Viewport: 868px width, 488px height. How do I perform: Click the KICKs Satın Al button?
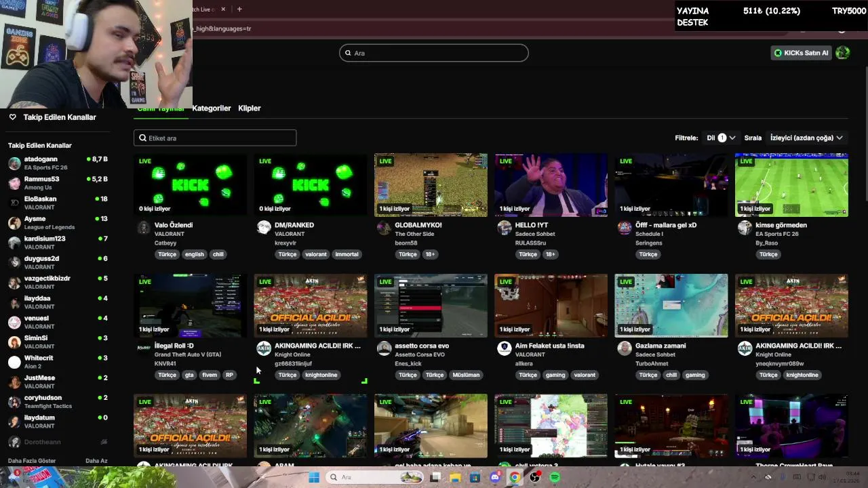(x=802, y=53)
